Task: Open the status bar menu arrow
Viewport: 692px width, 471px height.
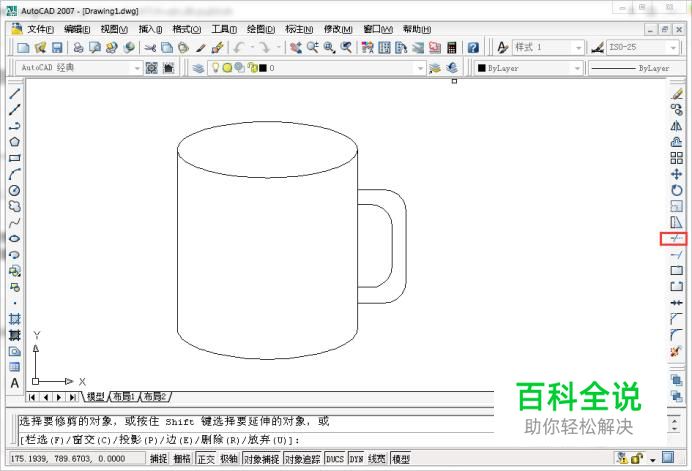Action: pos(652,460)
